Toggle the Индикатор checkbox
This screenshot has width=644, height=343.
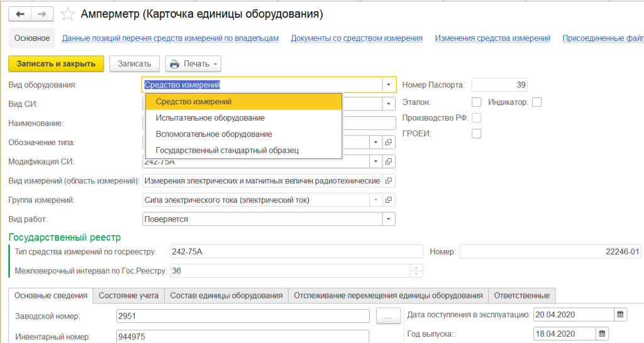pos(536,102)
